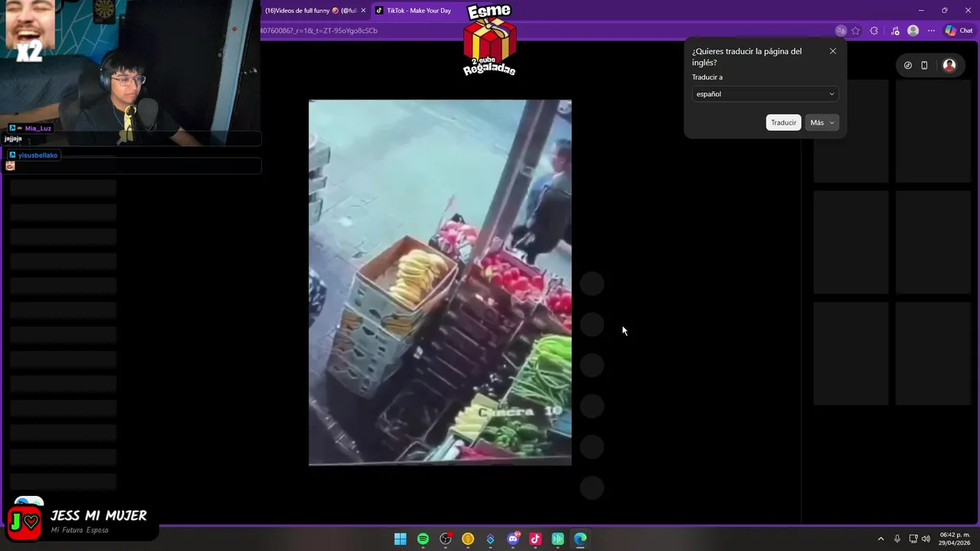
Task: Open the network tray icon
Action: click(913, 539)
